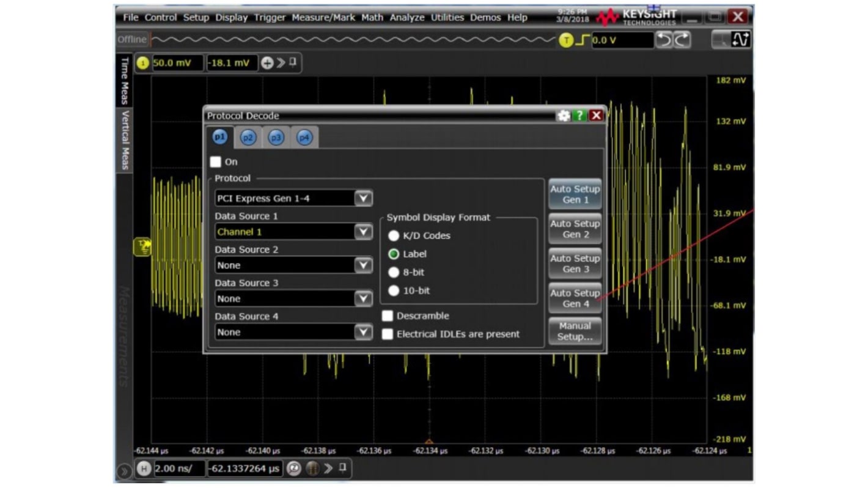
Task: Click the waveform zoom toolbar icon
Action: pos(741,40)
